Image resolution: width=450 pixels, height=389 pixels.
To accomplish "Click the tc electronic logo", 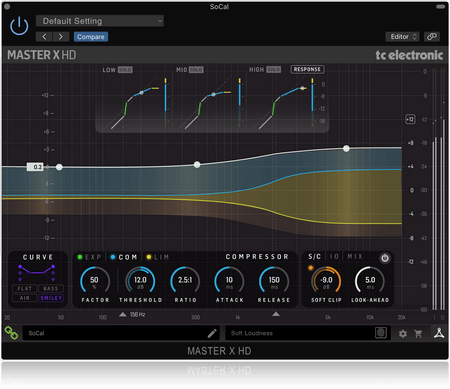I will 409,55.
